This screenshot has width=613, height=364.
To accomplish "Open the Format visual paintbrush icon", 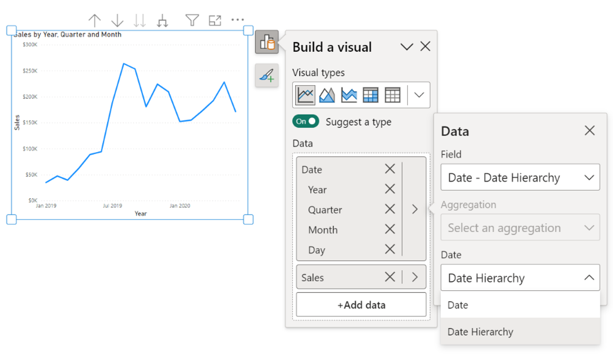I will [x=267, y=75].
